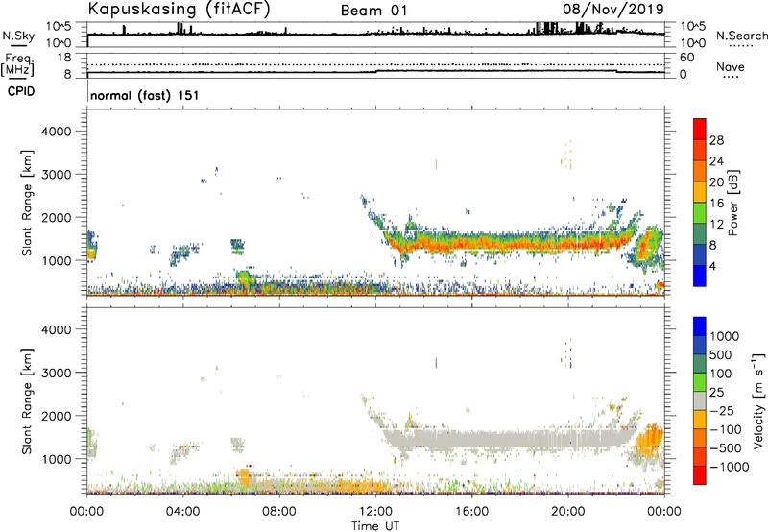Select the text normal (fast) 151
Screen dimensions: 768x532
click(145, 95)
